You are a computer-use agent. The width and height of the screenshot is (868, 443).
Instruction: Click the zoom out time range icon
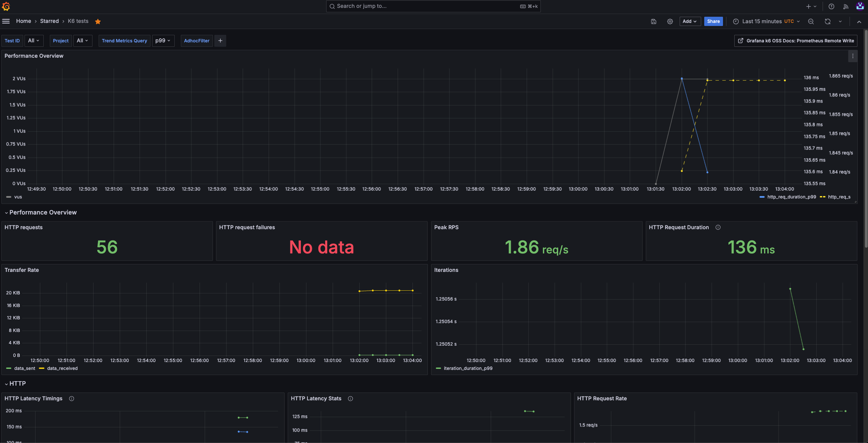pyautogui.click(x=811, y=22)
